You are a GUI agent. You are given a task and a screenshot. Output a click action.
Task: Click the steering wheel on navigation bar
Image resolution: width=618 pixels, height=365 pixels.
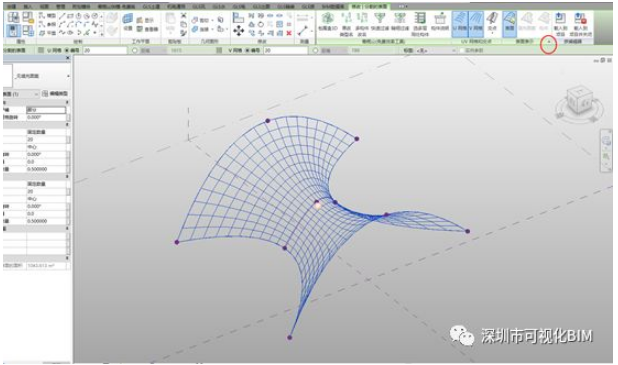(x=607, y=140)
